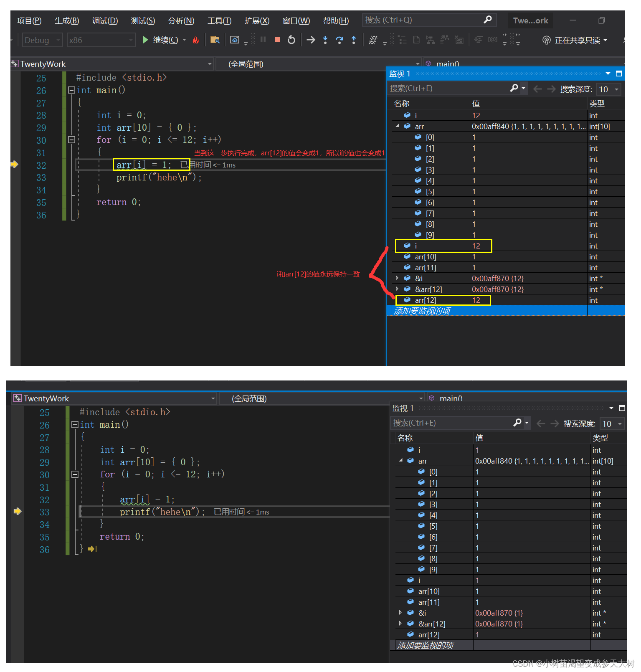Click the search magnifier in the top watch window
Screen dimensions: 641x672
(514, 88)
